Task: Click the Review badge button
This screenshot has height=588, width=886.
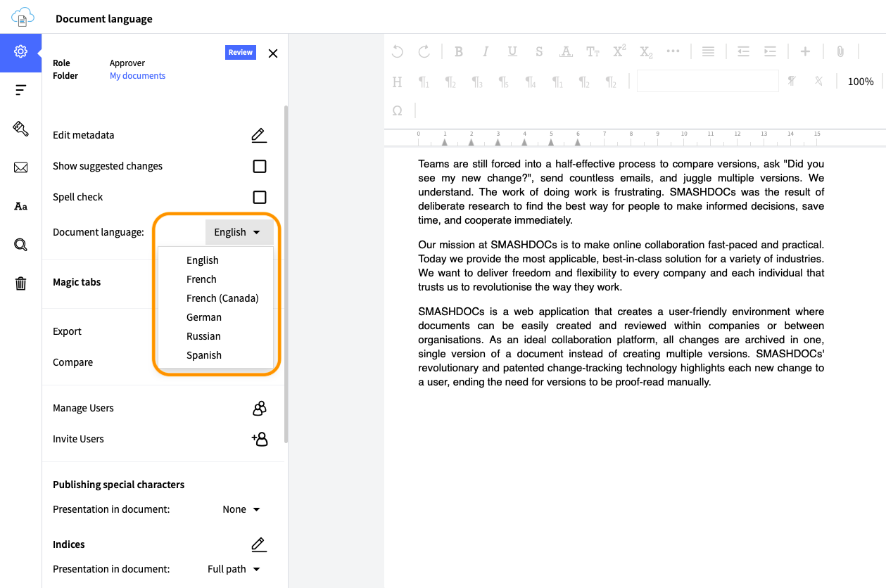Action: pos(241,53)
